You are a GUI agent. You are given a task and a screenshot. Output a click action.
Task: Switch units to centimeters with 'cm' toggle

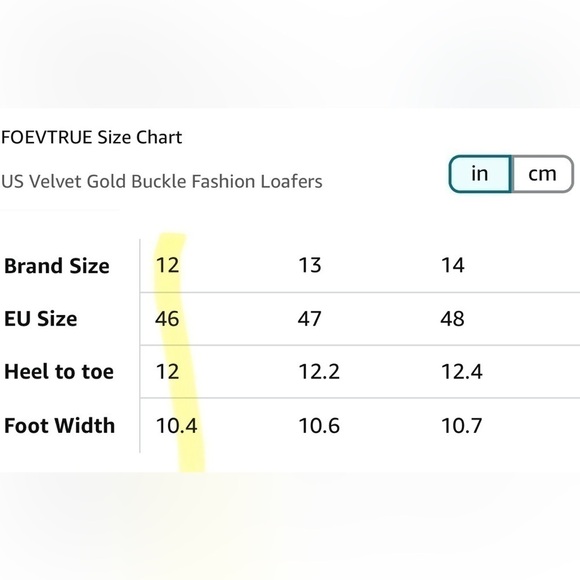[542, 174]
